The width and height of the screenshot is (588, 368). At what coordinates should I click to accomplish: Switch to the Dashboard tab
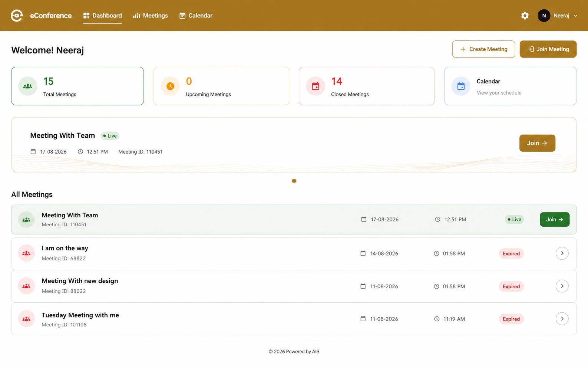click(102, 16)
